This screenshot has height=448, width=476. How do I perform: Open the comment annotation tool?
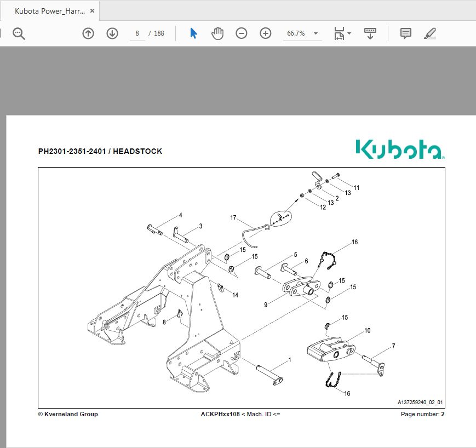pos(405,33)
